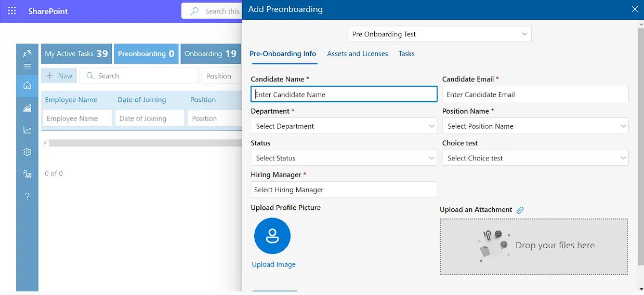
Task: Open the bar chart dashboard icon
Action: (x=27, y=108)
